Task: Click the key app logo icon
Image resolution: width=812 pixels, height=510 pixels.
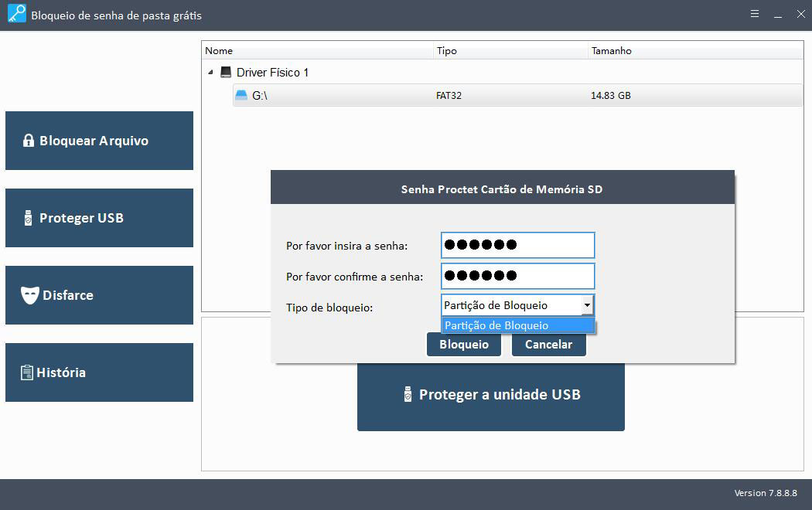Action: pyautogui.click(x=16, y=15)
